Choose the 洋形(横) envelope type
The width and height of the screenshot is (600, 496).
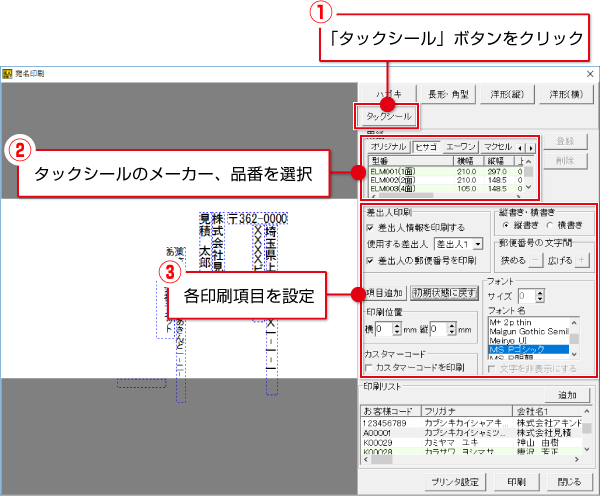pyautogui.click(x=566, y=95)
